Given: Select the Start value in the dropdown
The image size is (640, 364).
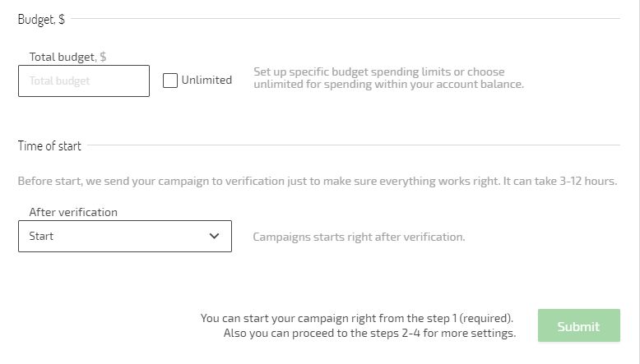Looking at the screenshot, I should 41,236.
